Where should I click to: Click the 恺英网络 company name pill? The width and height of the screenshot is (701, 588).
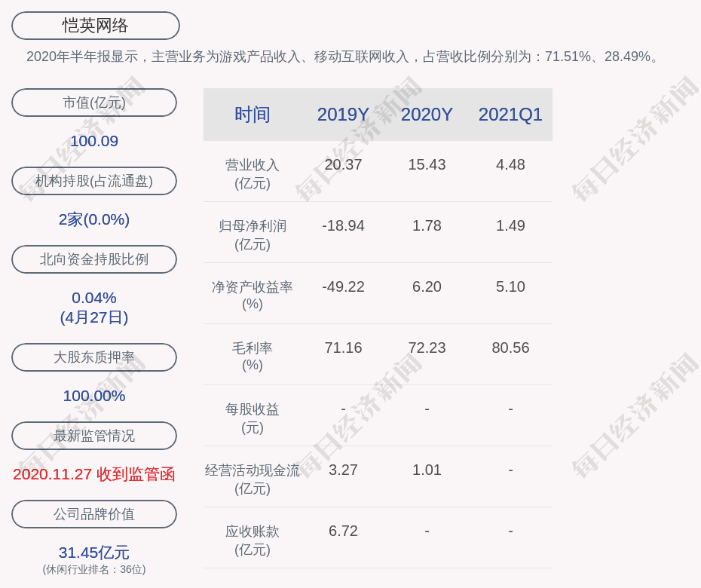95,26
